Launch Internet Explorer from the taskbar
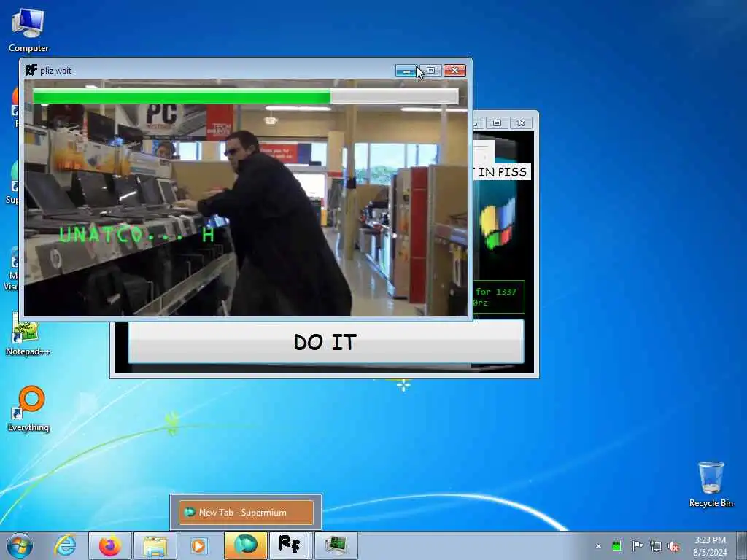This screenshot has width=747, height=560. pyautogui.click(x=65, y=545)
